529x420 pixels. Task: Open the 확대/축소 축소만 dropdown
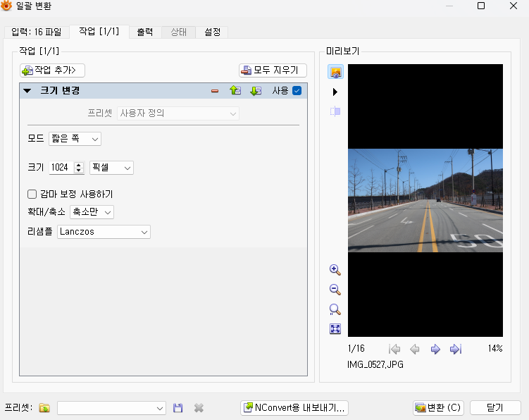point(92,212)
